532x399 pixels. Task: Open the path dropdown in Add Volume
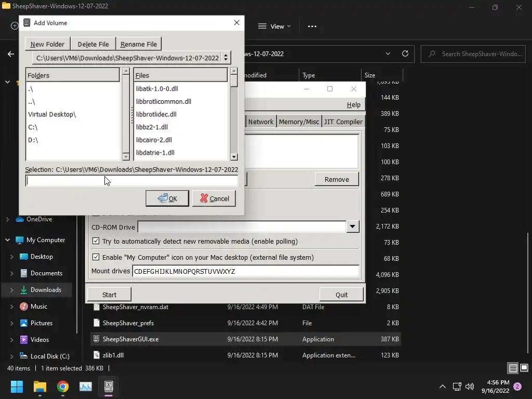(x=131, y=58)
